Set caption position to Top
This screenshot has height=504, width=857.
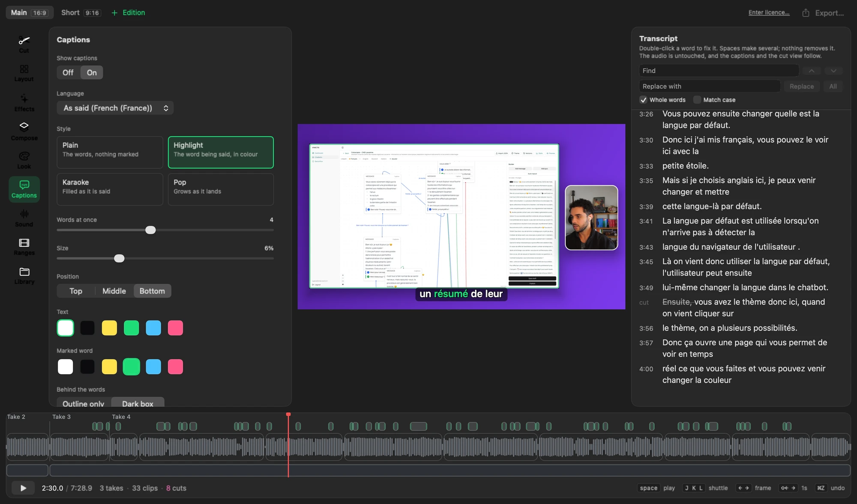click(76, 291)
